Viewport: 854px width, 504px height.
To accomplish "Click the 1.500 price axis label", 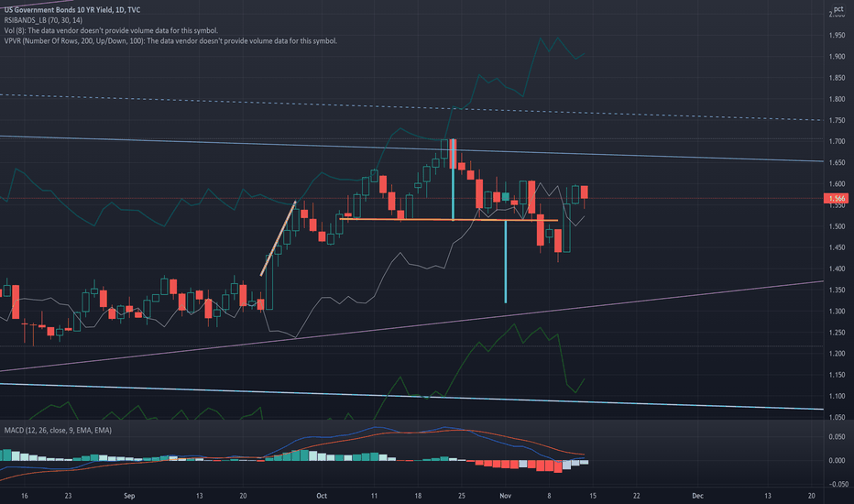I will pyautogui.click(x=838, y=226).
